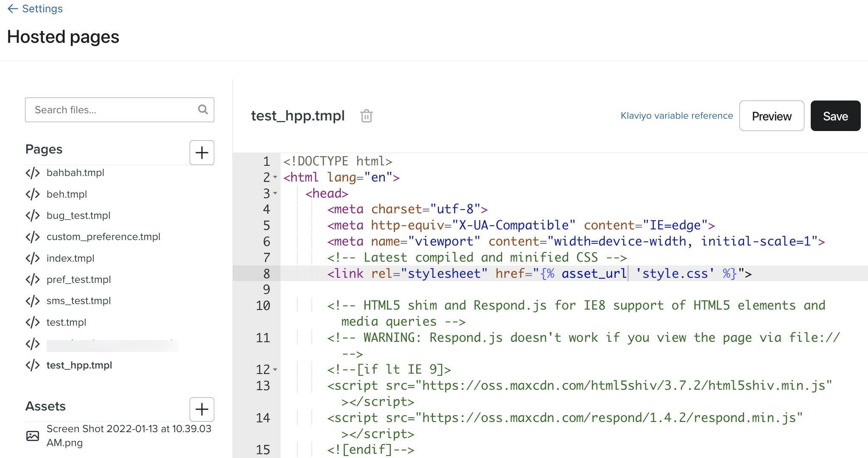Click the add new page icon
Viewport: 868px width, 458px height.
pyautogui.click(x=202, y=153)
